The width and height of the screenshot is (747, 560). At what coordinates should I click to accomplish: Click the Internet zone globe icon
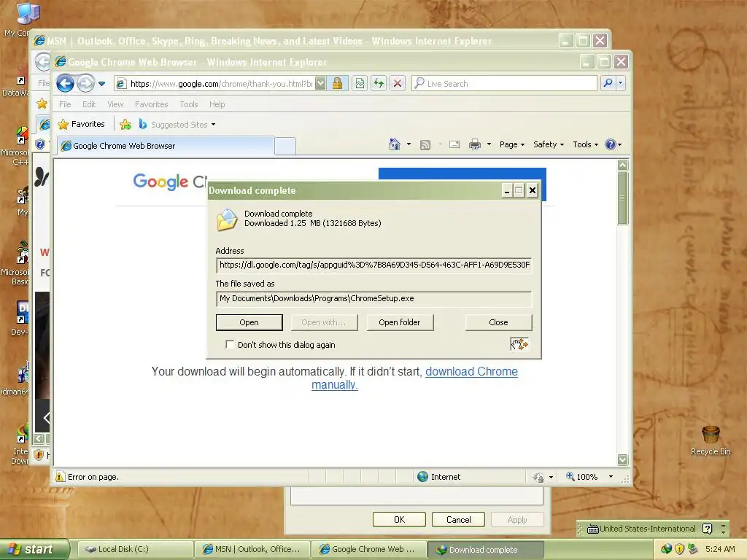(x=422, y=477)
